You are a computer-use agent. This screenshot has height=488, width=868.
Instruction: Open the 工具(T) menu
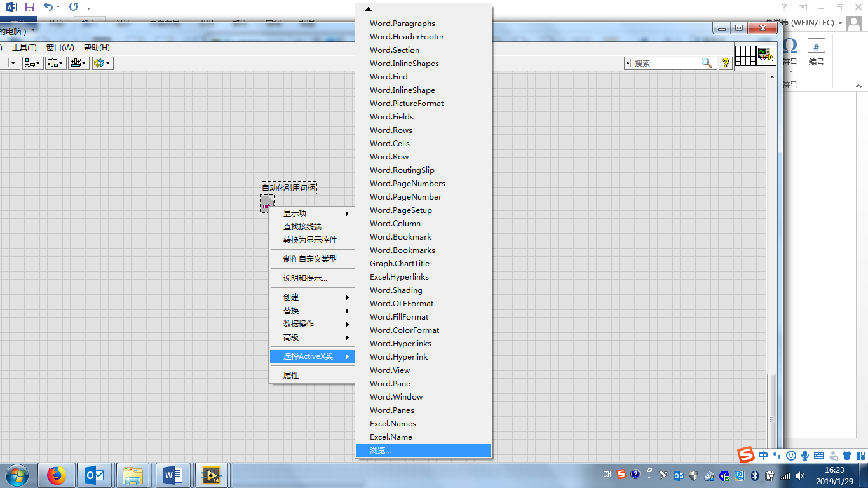point(24,48)
